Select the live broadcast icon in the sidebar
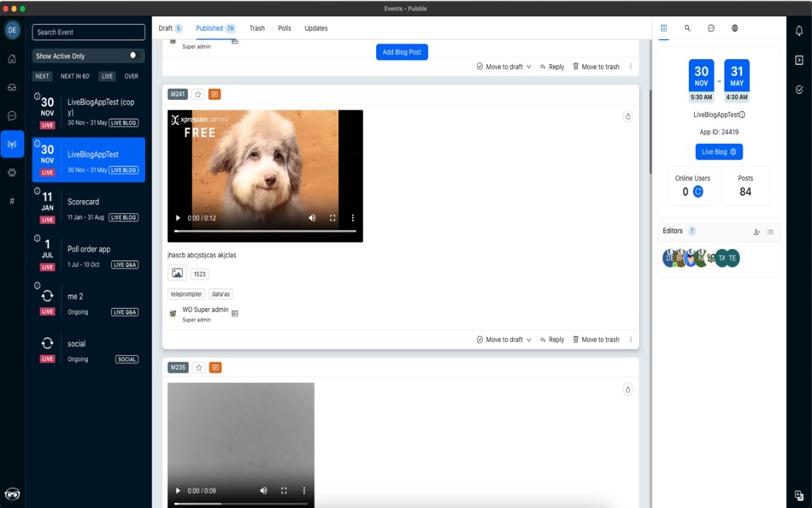This screenshot has width=812, height=508. (12, 145)
